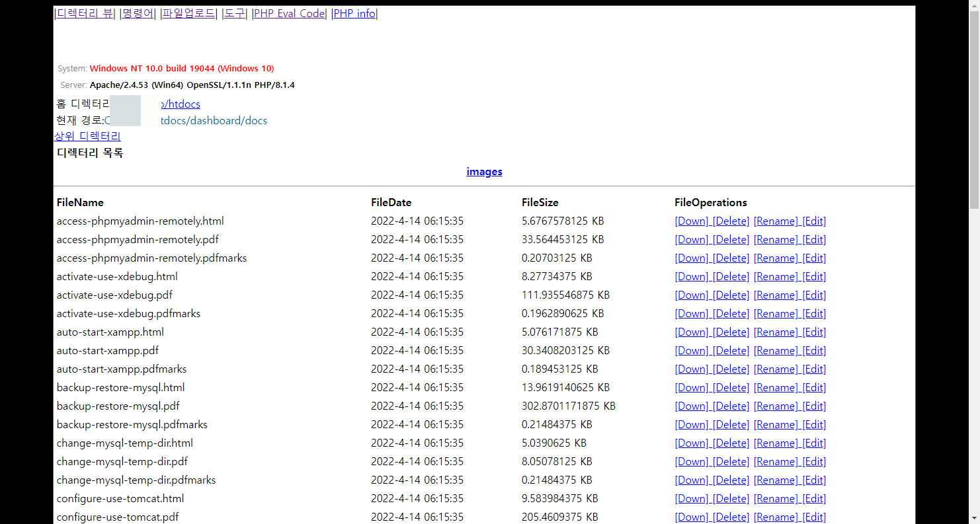980x524 pixels.
Task: Download auto-start-xampp.pdf
Action: click(692, 350)
